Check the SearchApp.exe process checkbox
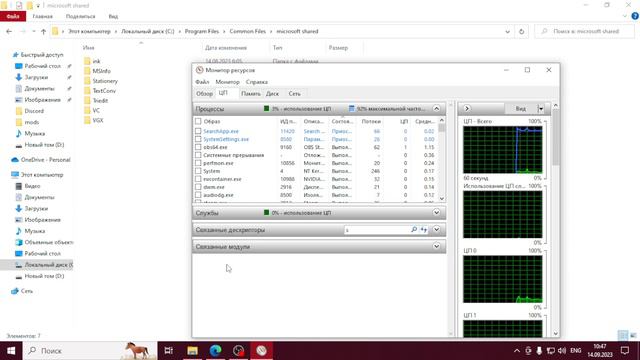 pyautogui.click(x=198, y=131)
